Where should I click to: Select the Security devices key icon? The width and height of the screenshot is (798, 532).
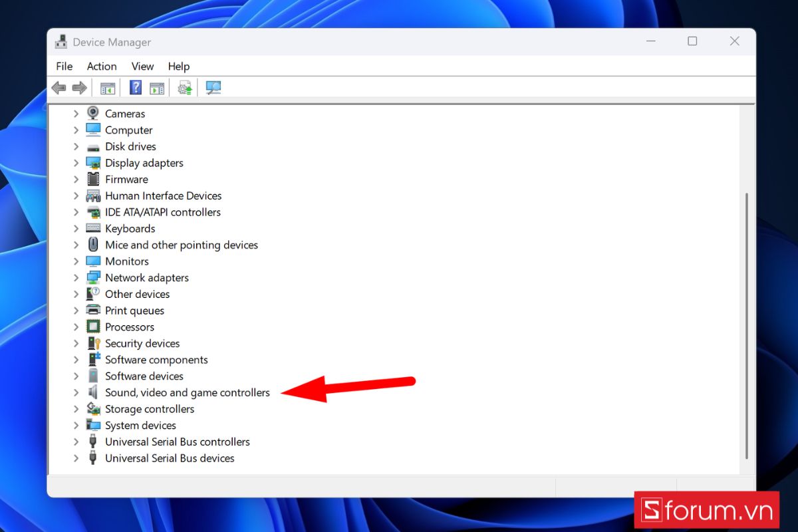pos(93,343)
